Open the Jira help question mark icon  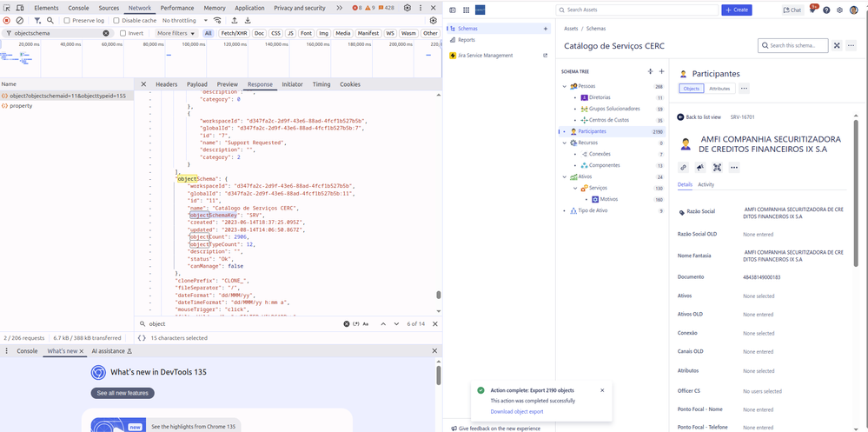[x=826, y=10]
